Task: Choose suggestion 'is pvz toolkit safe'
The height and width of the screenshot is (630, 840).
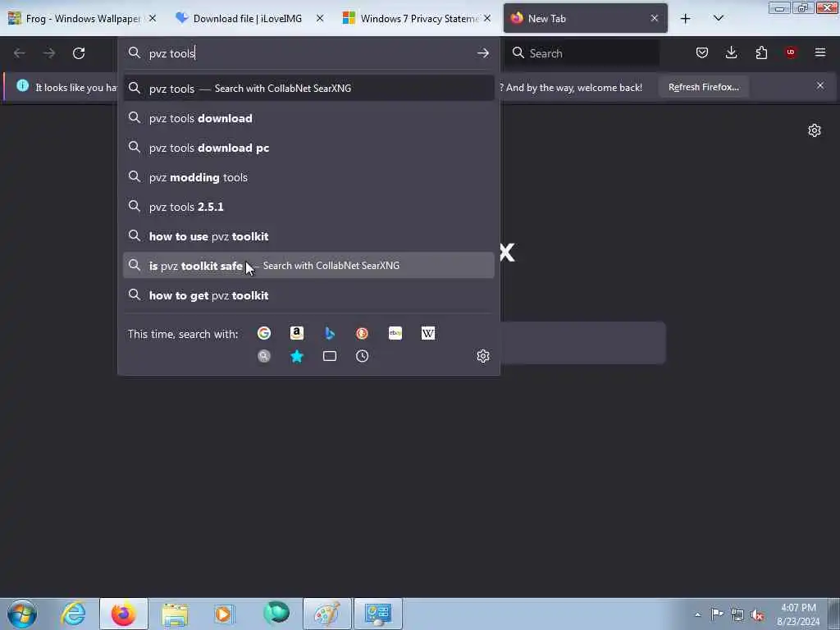Action: 308,265
